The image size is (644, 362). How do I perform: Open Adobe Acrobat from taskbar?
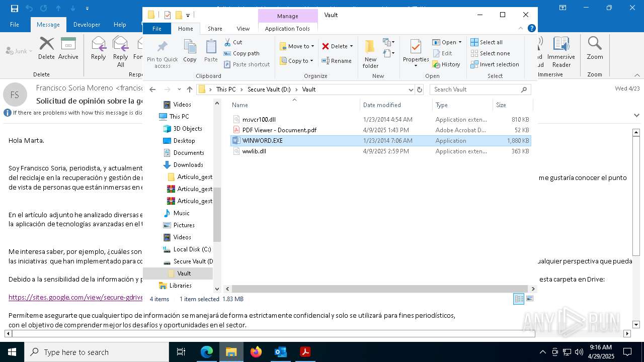pos(305,352)
